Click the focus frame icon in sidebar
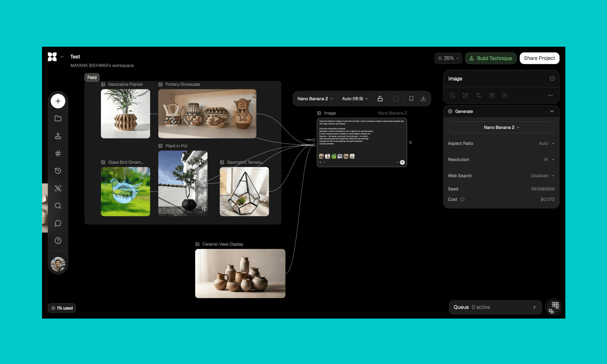The width and height of the screenshot is (607, 364). pos(58,188)
